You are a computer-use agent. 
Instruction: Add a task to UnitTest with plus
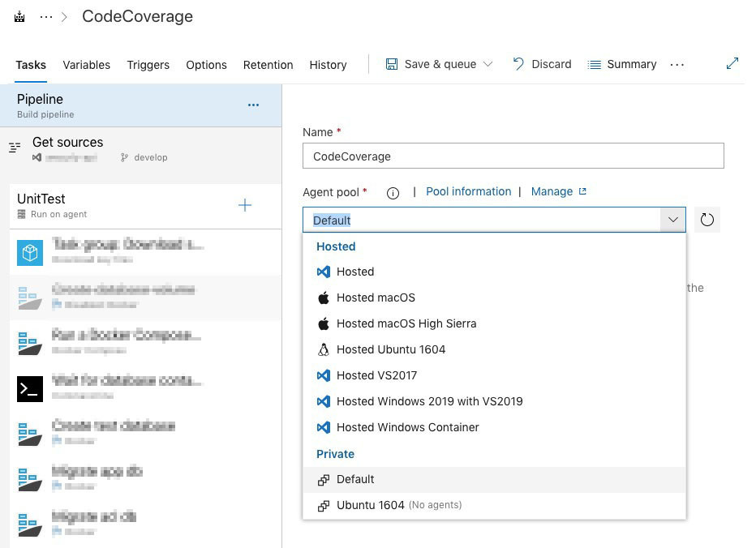[245, 205]
